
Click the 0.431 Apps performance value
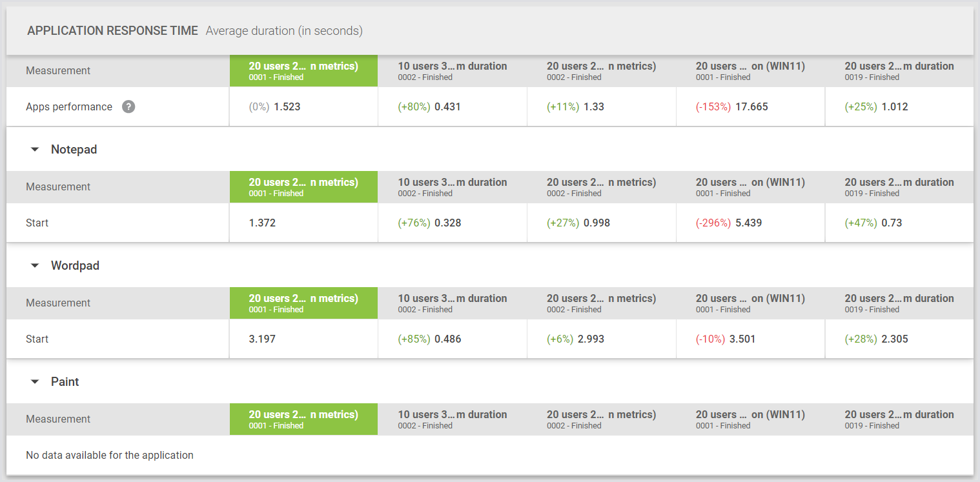[x=447, y=107]
